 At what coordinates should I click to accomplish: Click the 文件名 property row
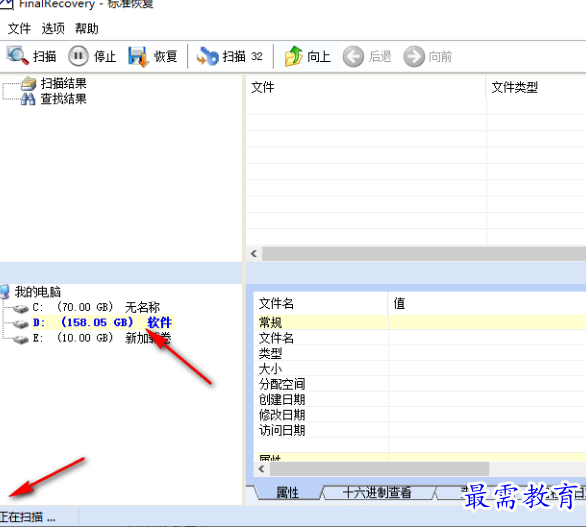click(420, 338)
